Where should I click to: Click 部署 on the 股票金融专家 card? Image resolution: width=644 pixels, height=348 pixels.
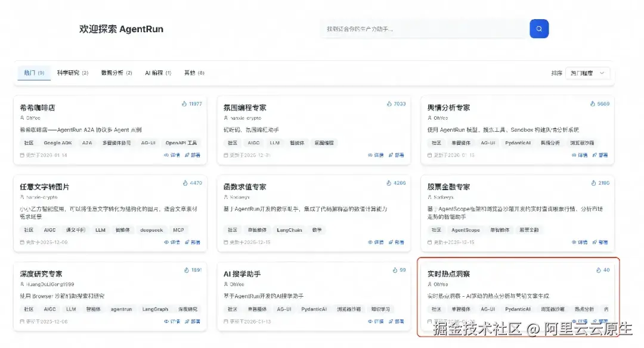(600, 242)
